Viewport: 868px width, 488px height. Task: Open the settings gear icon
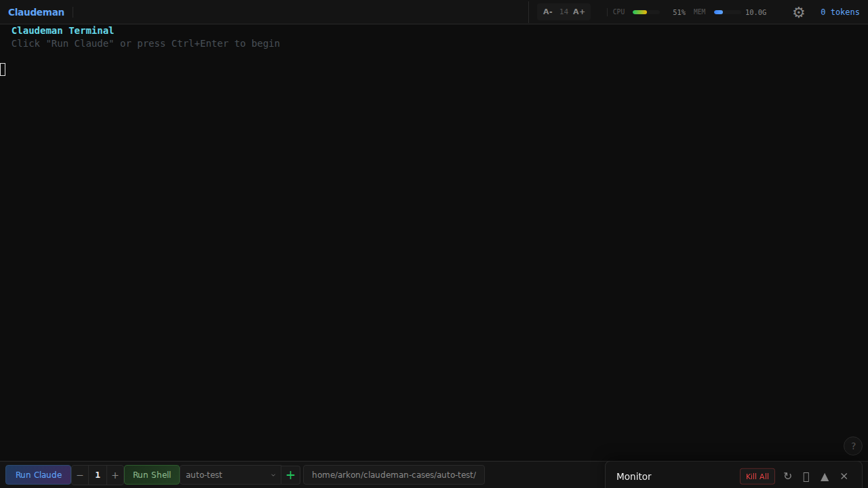click(799, 12)
